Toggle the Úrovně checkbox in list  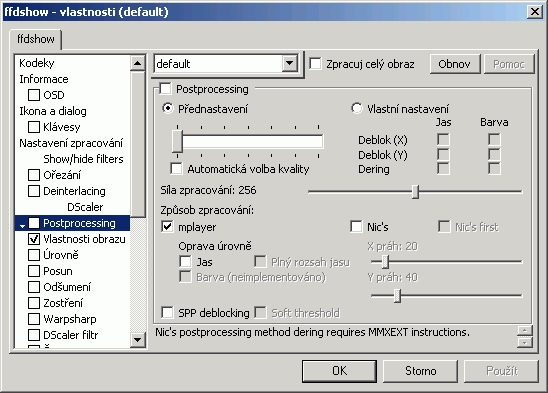point(34,255)
